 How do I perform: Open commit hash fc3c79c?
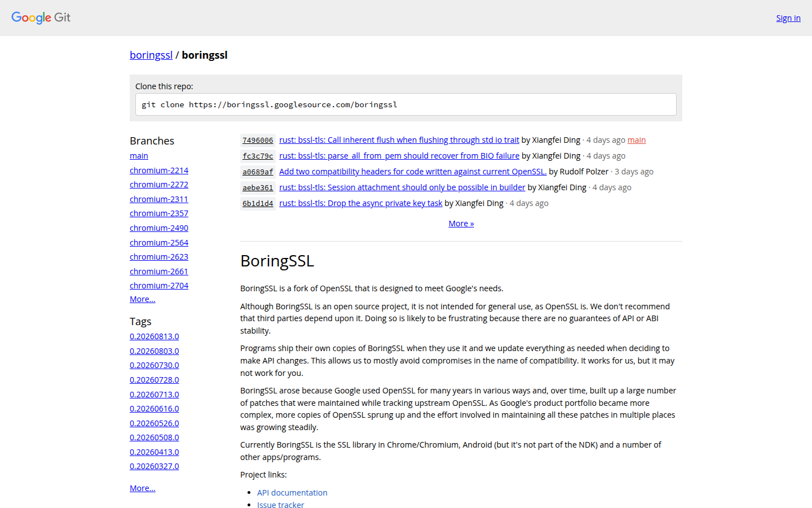pyautogui.click(x=258, y=156)
